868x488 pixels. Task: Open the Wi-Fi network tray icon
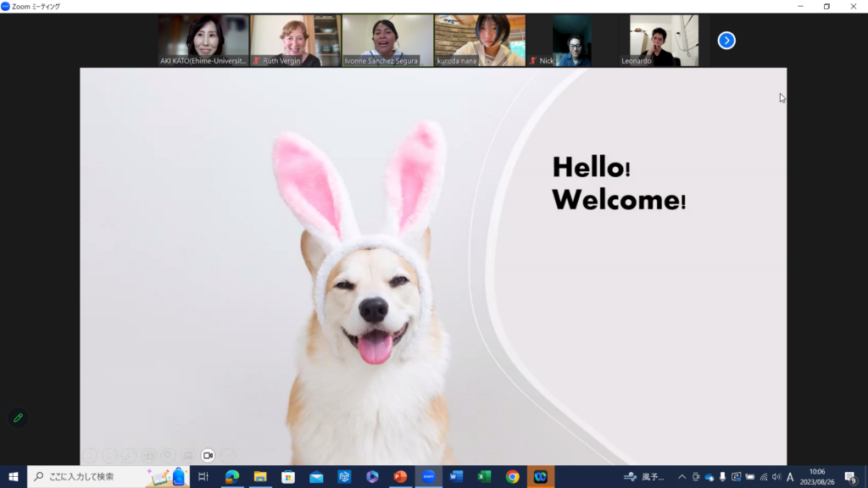coord(764,477)
